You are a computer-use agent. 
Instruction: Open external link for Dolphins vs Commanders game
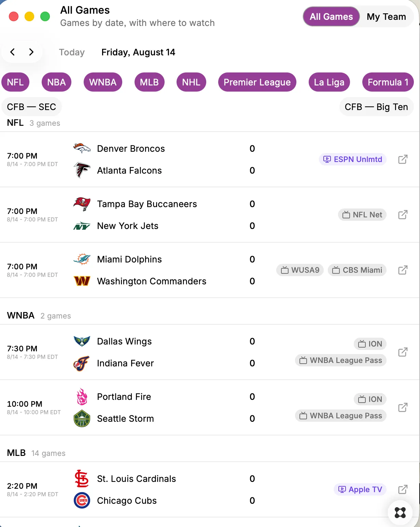[403, 270]
